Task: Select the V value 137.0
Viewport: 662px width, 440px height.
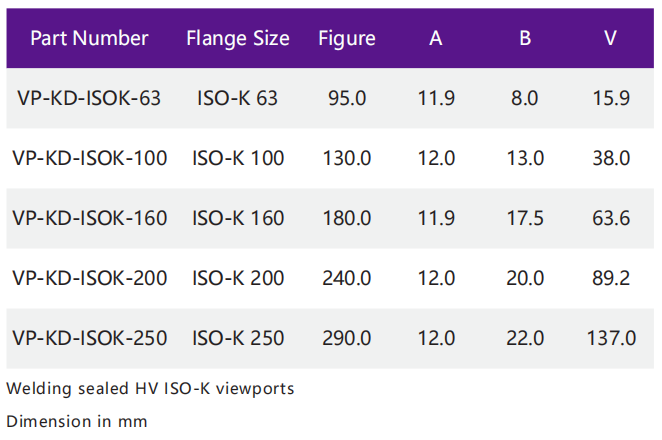Action: tap(611, 338)
